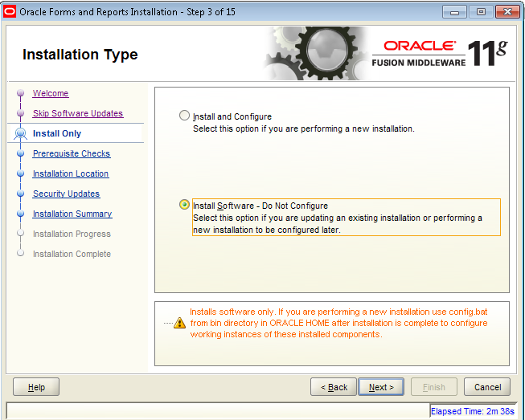This screenshot has width=525, height=420.
Task: Cancel the installation wizard
Action: pyautogui.click(x=487, y=387)
